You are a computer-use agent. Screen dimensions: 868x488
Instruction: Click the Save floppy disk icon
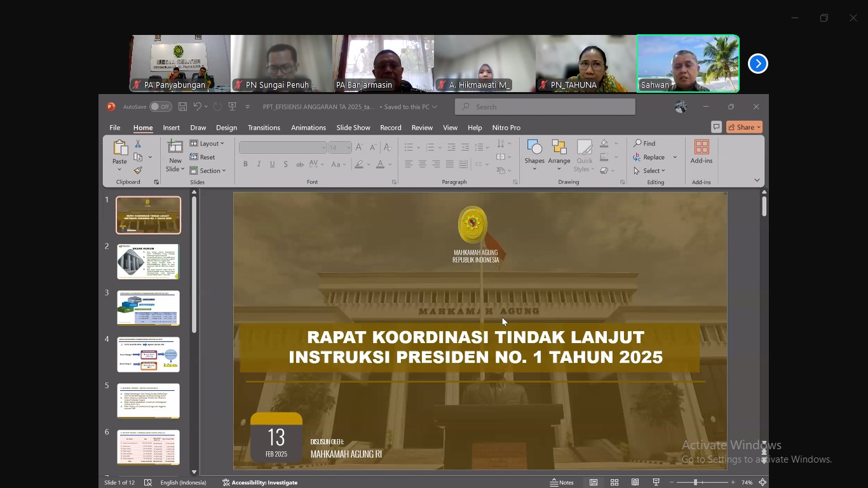(x=182, y=107)
